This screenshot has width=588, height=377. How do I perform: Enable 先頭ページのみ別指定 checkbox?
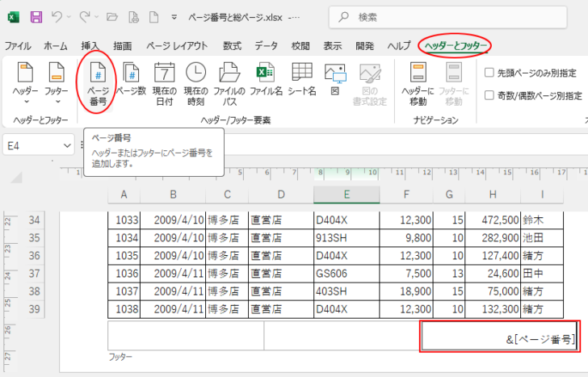pyautogui.click(x=489, y=73)
